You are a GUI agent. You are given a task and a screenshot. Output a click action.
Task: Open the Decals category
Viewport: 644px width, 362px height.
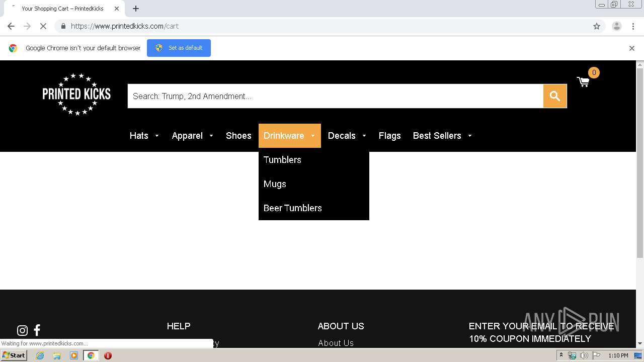(342, 136)
